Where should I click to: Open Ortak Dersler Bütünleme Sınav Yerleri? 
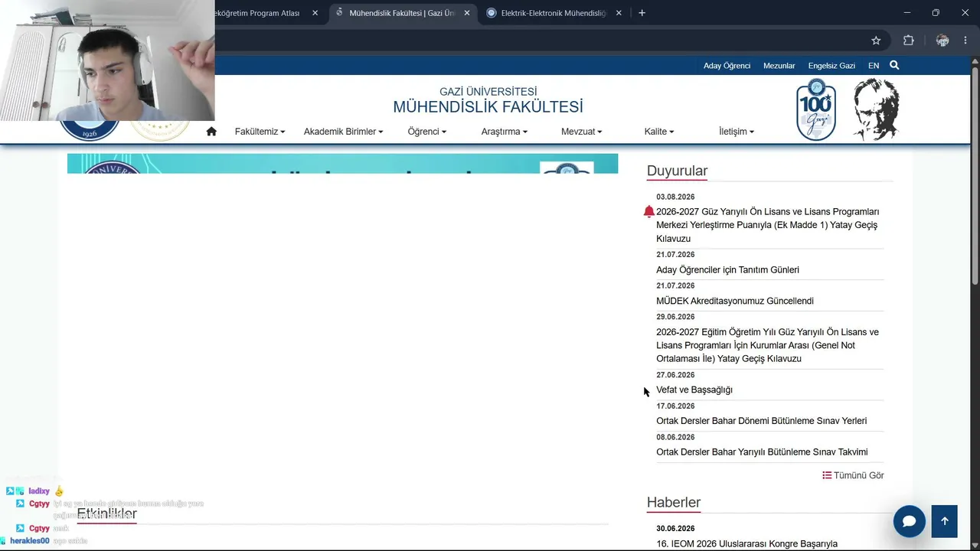pos(762,421)
